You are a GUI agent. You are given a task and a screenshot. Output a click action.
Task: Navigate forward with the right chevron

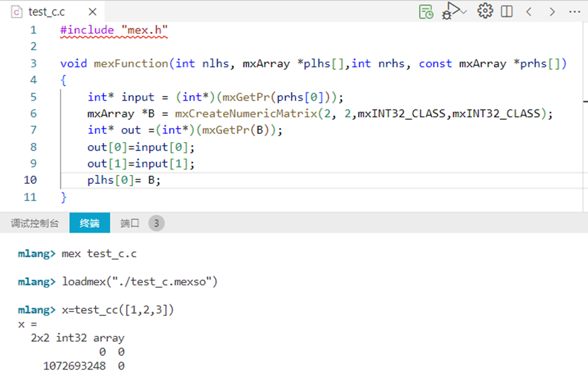click(x=552, y=12)
